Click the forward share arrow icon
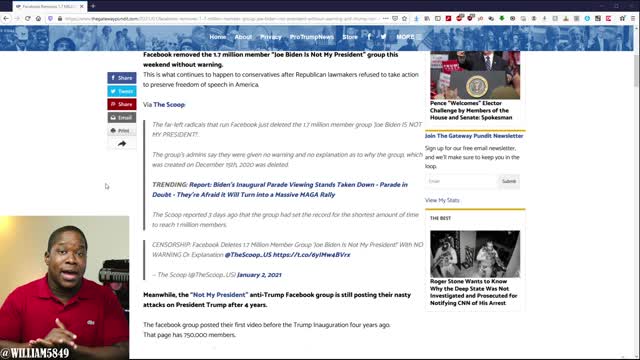The height and width of the screenshot is (360, 640). click(x=122, y=144)
